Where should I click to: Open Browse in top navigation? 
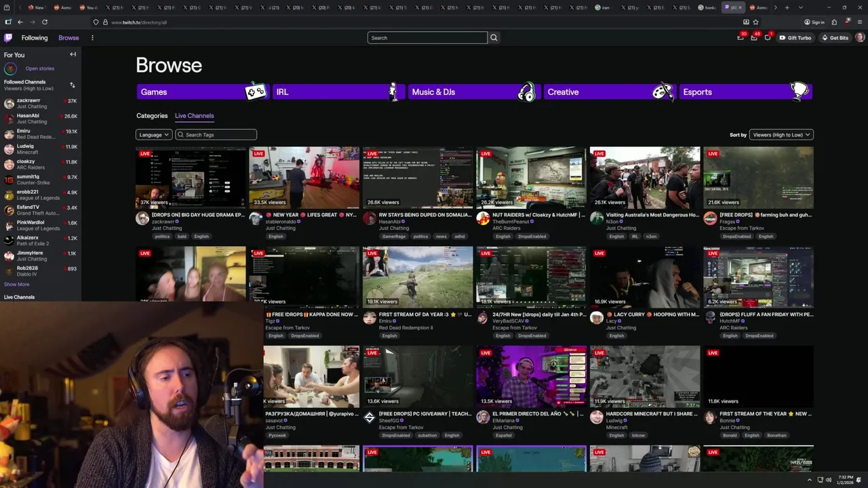click(68, 38)
